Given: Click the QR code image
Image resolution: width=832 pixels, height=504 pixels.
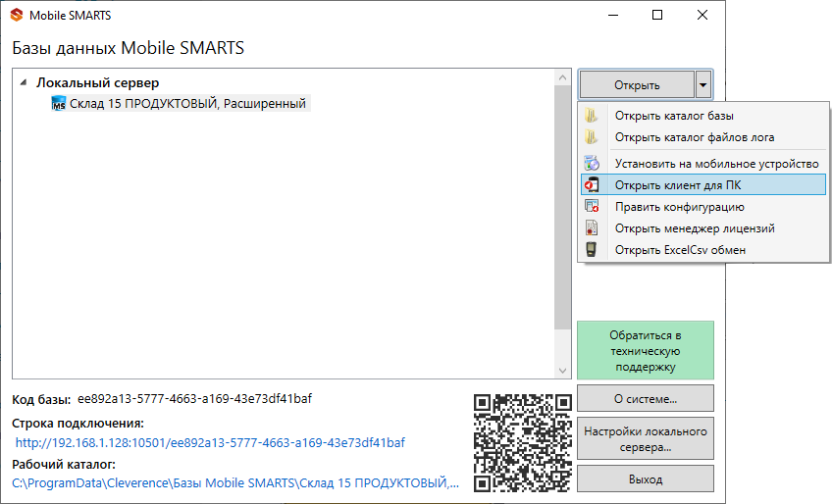Looking at the screenshot, I should (x=523, y=442).
